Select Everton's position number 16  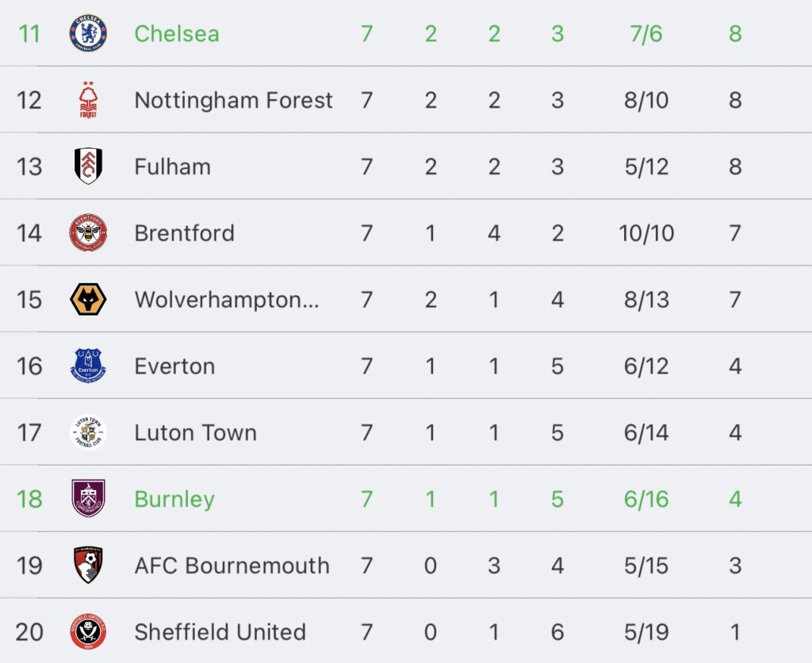pyautogui.click(x=29, y=366)
